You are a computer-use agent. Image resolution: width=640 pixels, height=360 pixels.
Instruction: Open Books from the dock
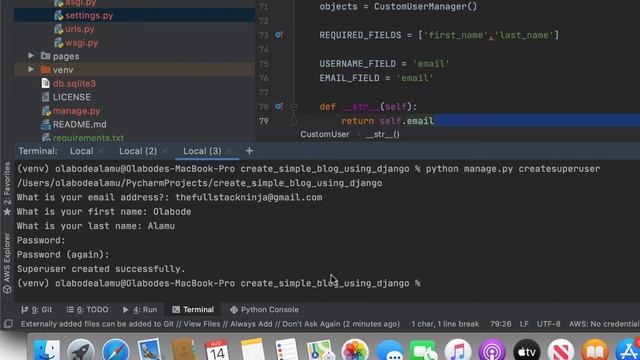(x=595, y=350)
